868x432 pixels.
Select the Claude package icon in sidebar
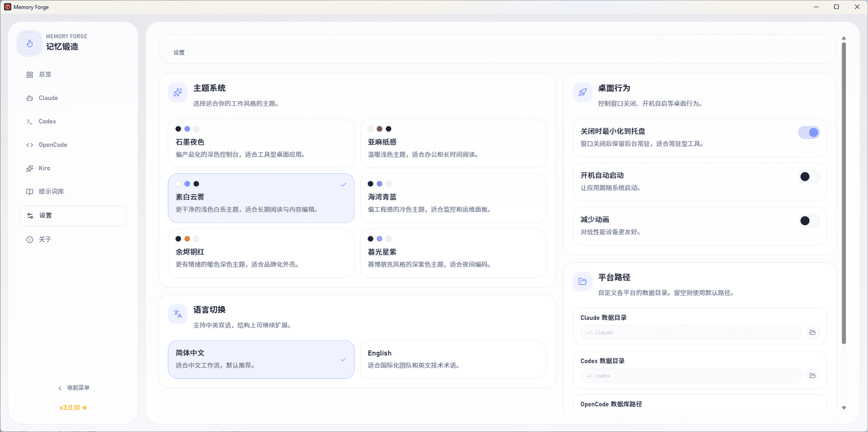pos(30,98)
